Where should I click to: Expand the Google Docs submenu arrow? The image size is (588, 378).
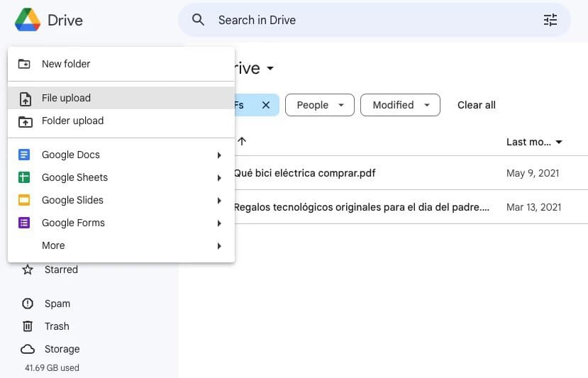point(219,155)
